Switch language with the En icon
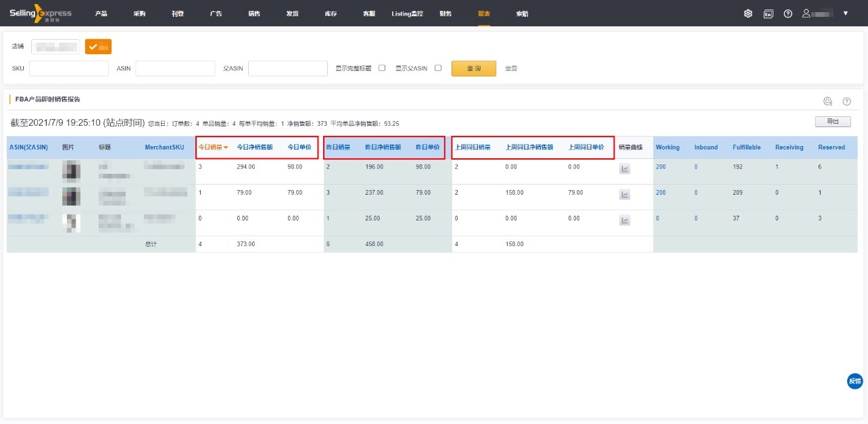The image size is (868, 424). pyautogui.click(x=768, y=14)
